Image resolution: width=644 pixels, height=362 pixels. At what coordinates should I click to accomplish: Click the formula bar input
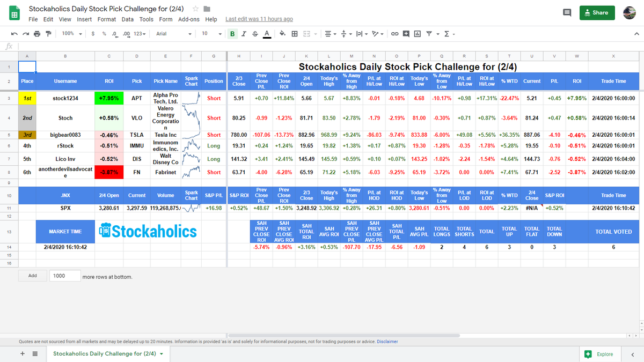click(x=330, y=46)
